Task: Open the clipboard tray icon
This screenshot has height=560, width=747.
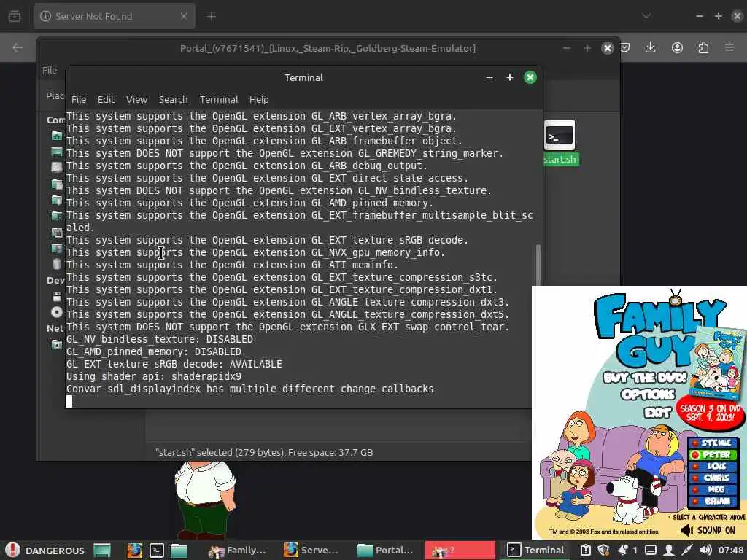Action: (x=586, y=551)
